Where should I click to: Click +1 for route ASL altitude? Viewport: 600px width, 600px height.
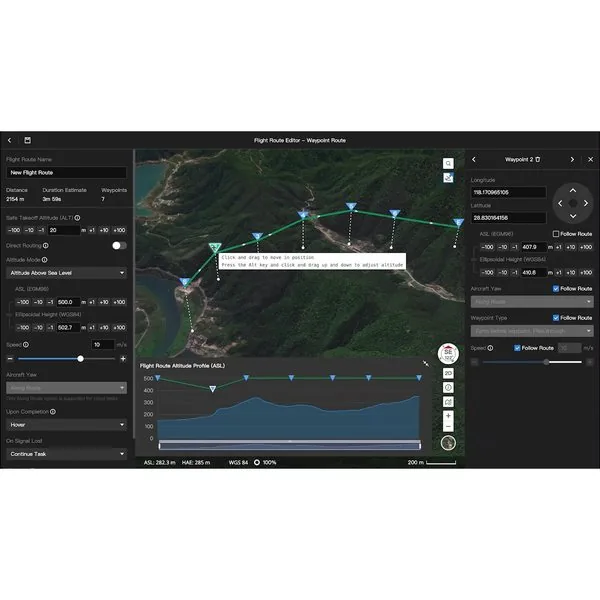tap(92, 302)
